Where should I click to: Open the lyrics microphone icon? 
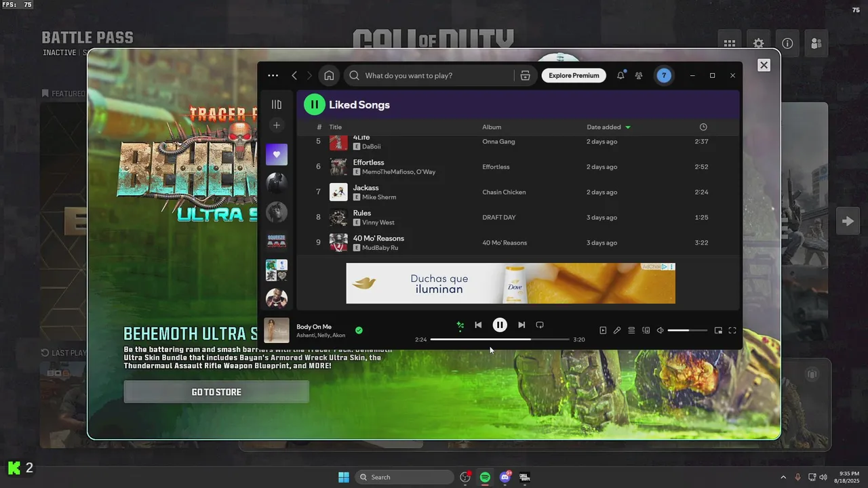pyautogui.click(x=617, y=331)
